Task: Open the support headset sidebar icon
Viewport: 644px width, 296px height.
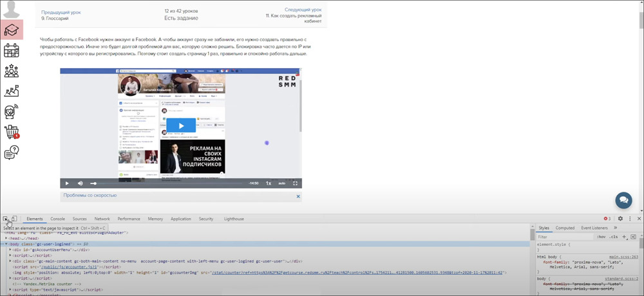Action: (12, 111)
